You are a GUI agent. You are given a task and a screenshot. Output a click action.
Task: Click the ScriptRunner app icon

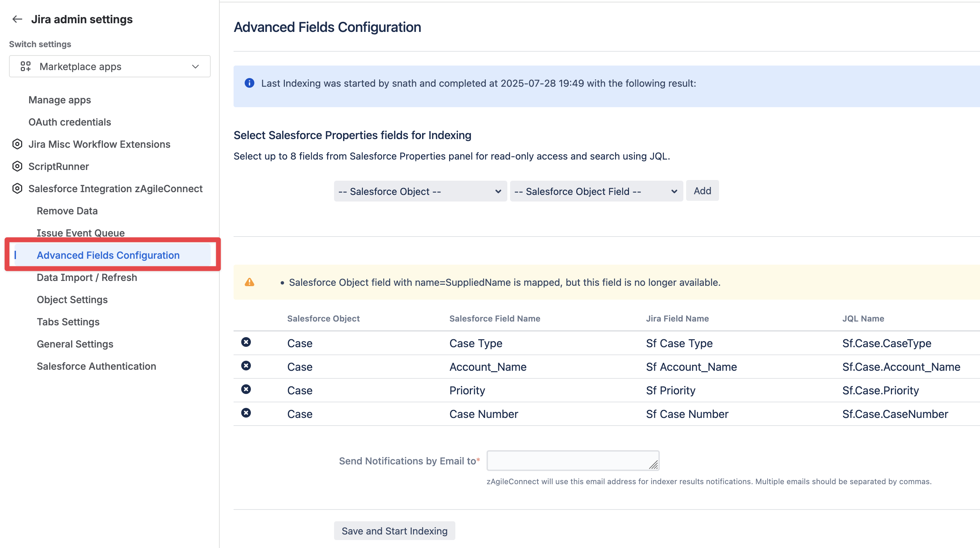[x=17, y=166]
